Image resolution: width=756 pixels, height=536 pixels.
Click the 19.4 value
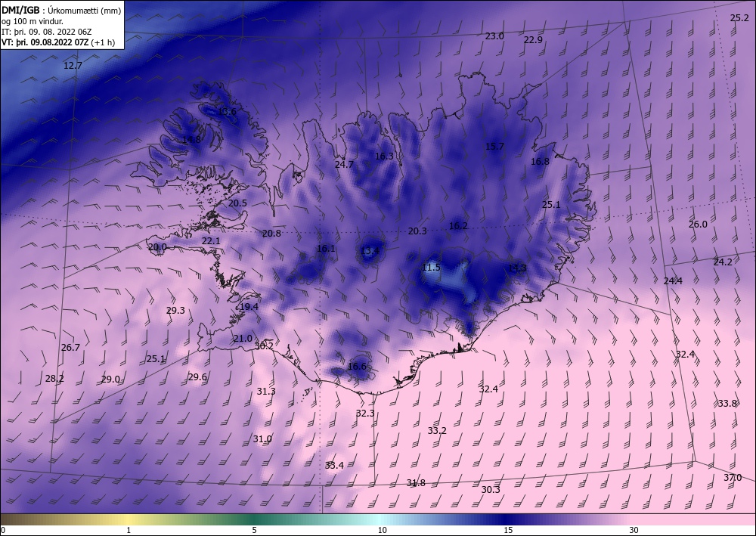coord(249,307)
